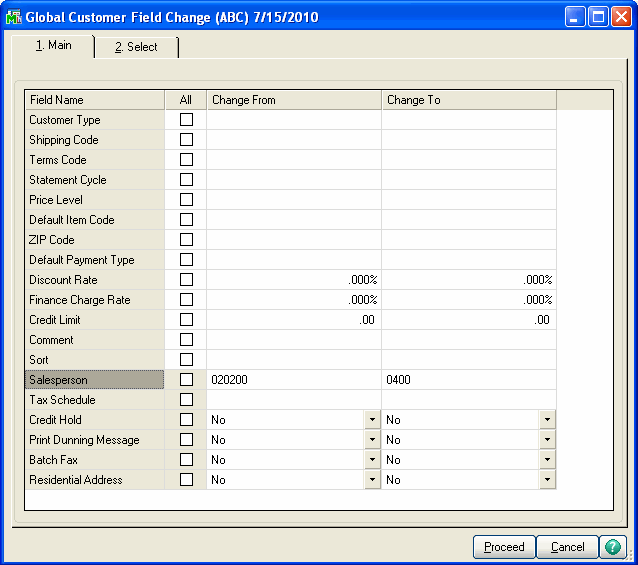Viewport: 638px width, 565px height.
Task: Minimize the dialog window
Action: [575, 17]
